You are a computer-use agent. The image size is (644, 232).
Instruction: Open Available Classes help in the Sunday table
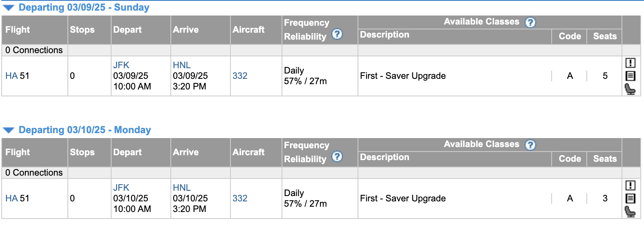coord(530,22)
